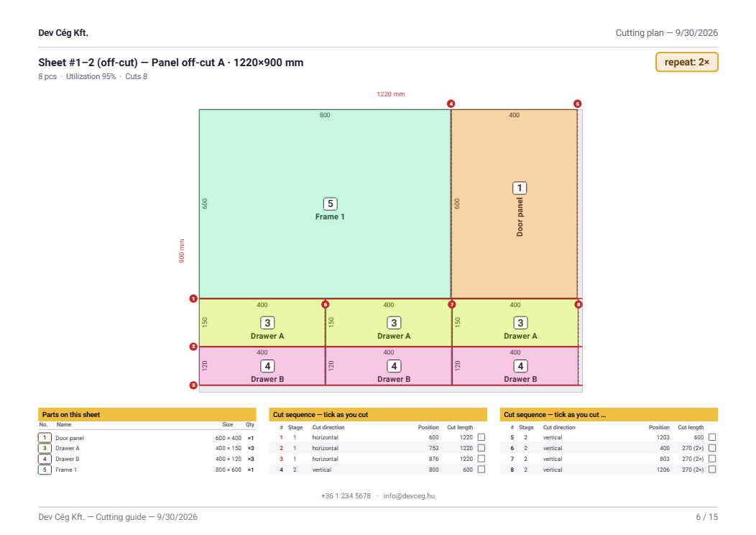The image size is (756, 535).
Task: Click the '600 × 400' size in the parts list
Action: [228, 438]
